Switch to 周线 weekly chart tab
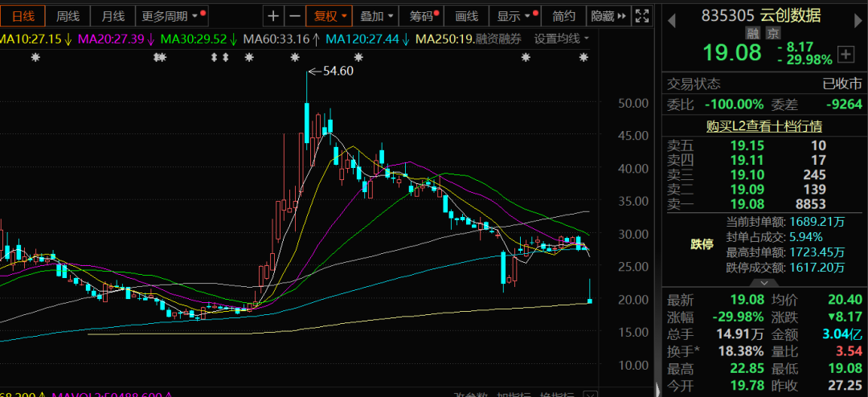Image resolution: width=868 pixels, height=397 pixels. tap(68, 16)
